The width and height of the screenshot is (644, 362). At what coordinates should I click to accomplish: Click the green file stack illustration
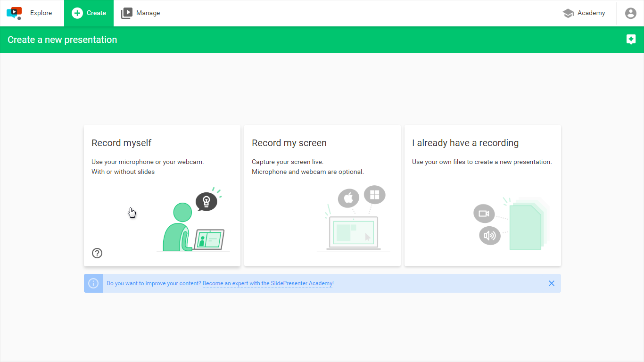(x=529, y=224)
